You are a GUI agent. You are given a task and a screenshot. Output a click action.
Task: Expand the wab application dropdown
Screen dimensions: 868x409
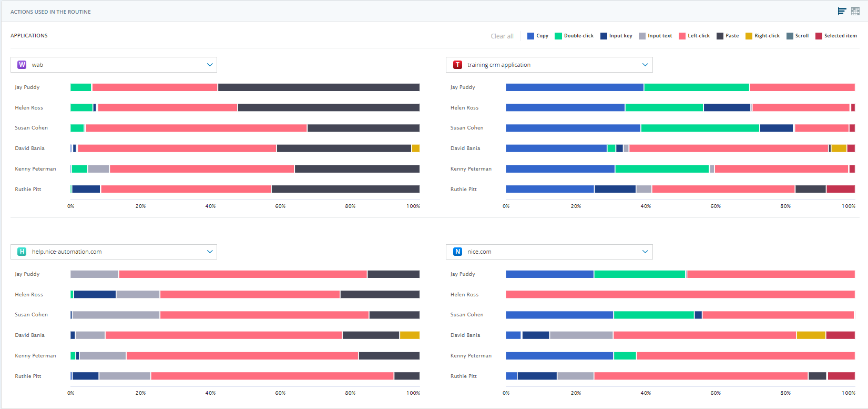pos(210,65)
